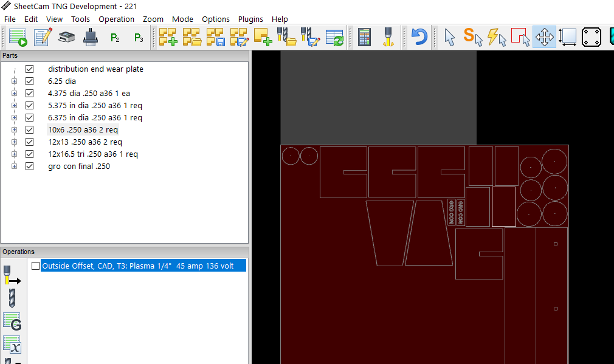Select the plasma start point lightning tool
This screenshot has height=364, width=614.
click(x=496, y=38)
